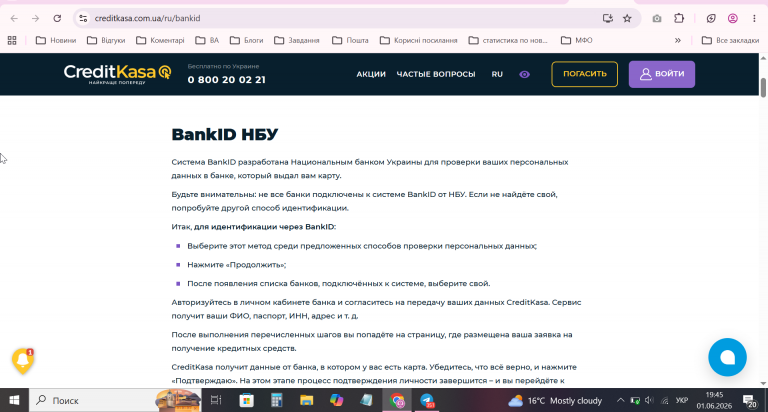
Task: Expand hidden bookmarks with the double chevron
Action: click(678, 40)
